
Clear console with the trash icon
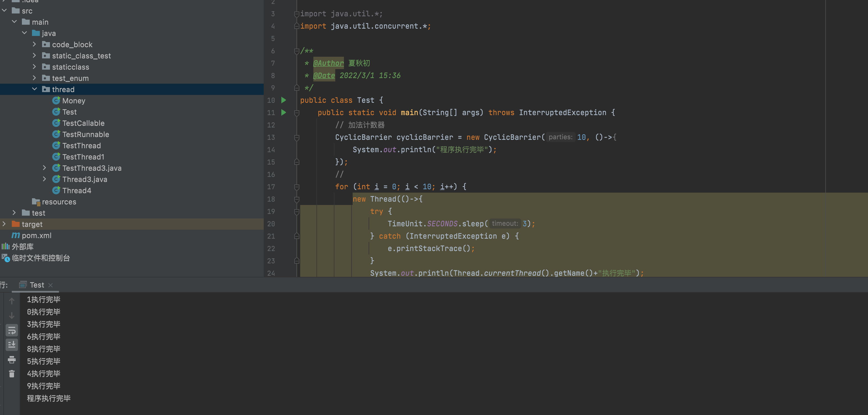(x=12, y=373)
